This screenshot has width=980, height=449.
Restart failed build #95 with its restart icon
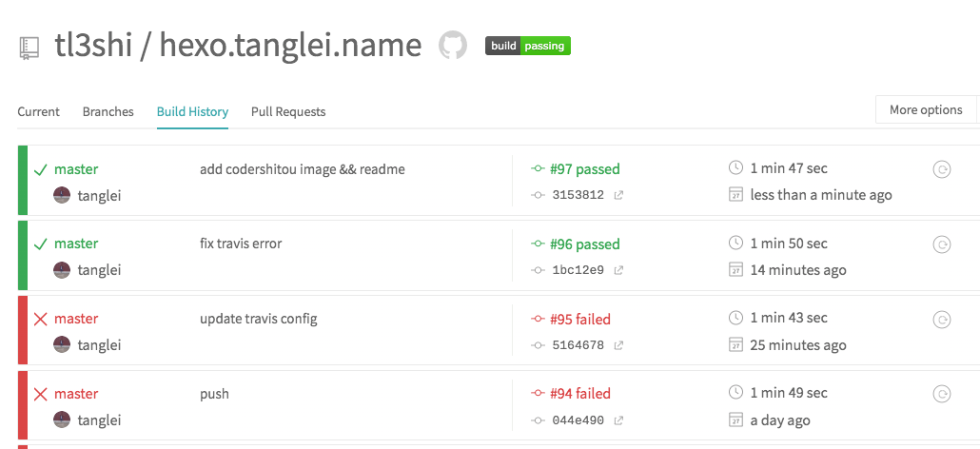point(941,320)
